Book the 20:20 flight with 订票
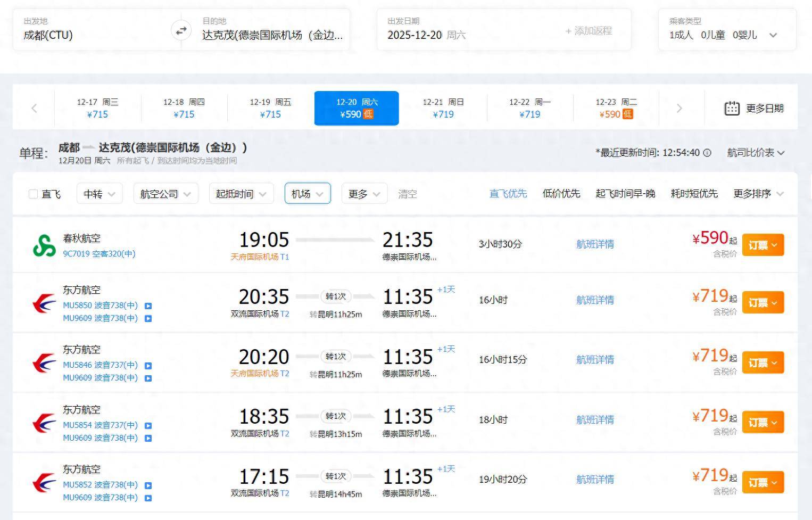 (x=763, y=362)
